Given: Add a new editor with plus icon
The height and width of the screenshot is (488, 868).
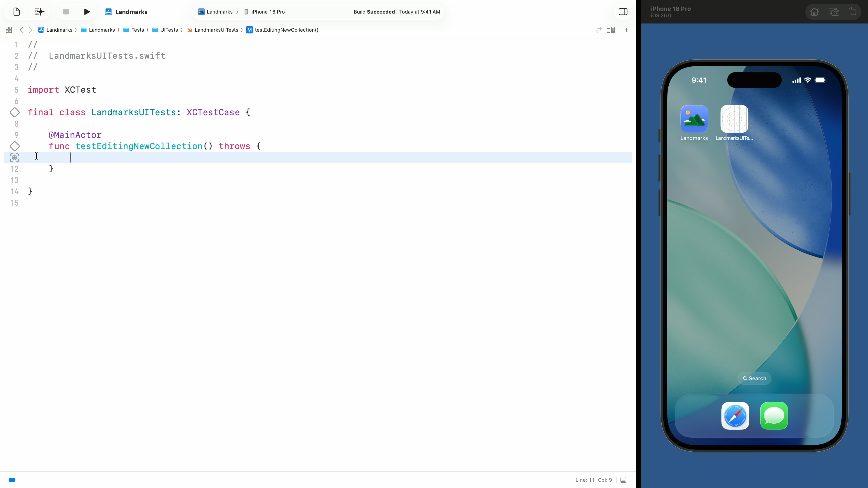Looking at the screenshot, I should (x=626, y=30).
